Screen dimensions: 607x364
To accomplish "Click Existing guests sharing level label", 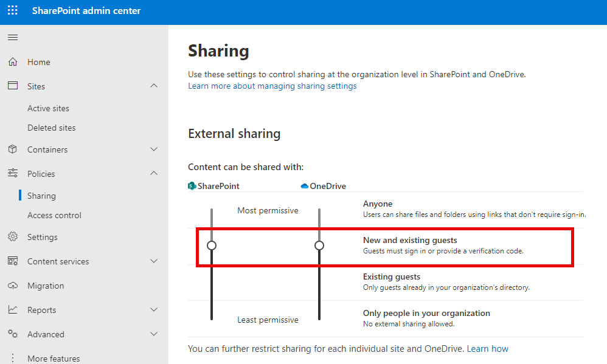I will click(391, 276).
